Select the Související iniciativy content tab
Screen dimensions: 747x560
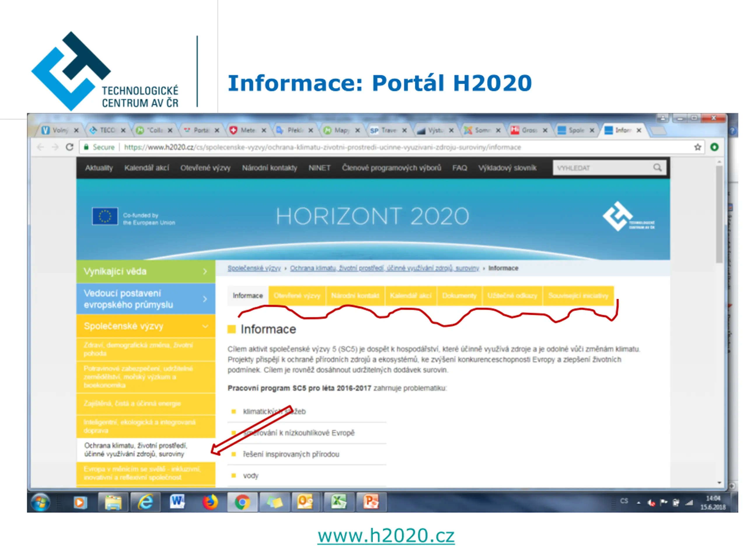(578, 296)
